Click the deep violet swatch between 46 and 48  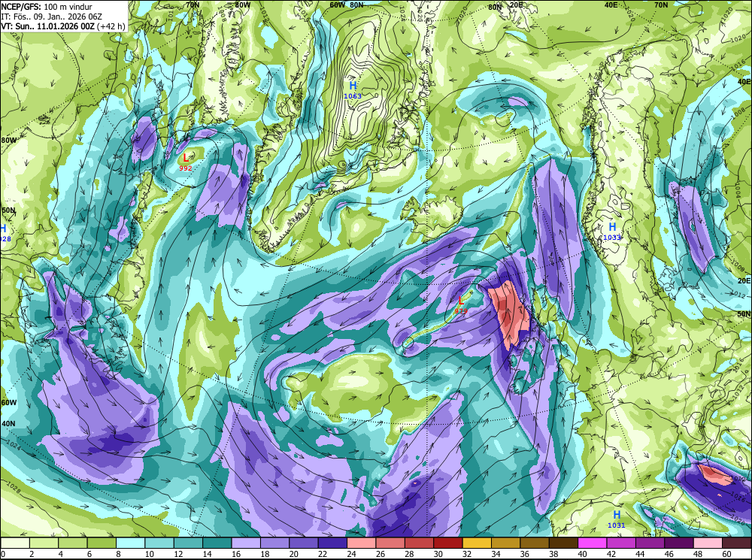point(678,543)
